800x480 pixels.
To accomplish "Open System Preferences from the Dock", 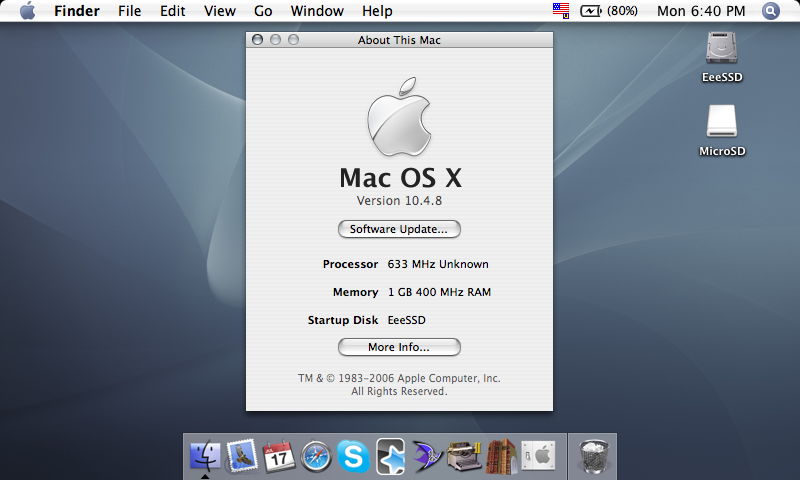I will click(538, 455).
